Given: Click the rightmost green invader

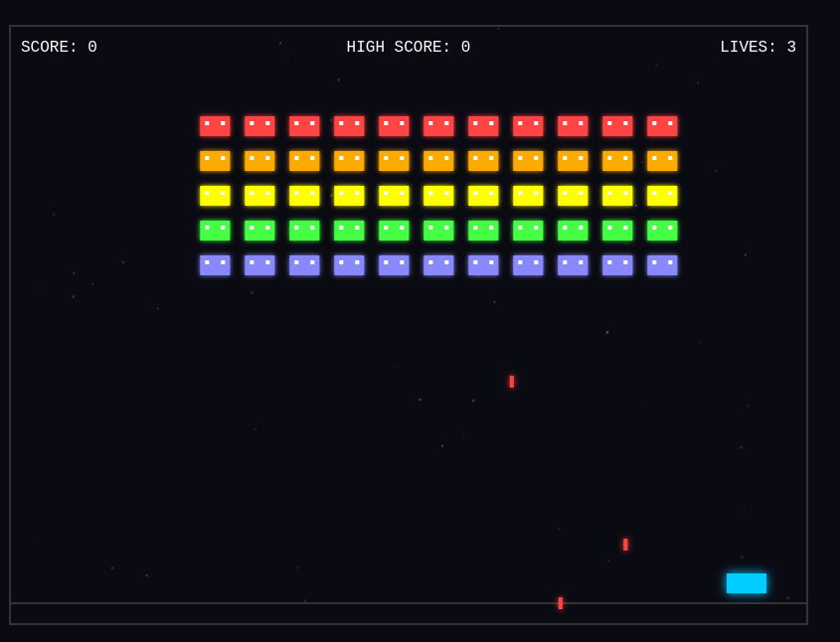Looking at the screenshot, I should [x=662, y=231].
